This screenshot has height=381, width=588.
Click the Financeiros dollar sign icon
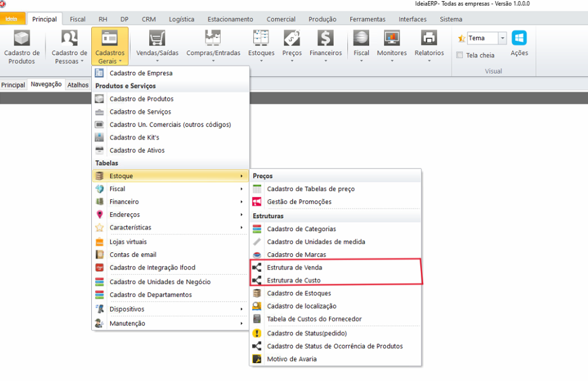coord(326,39)
